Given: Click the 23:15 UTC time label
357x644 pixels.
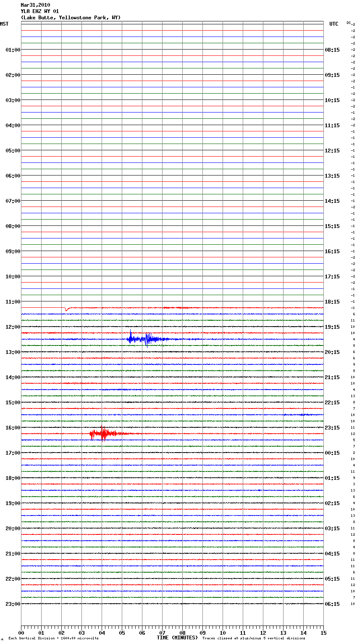Looking at the screenshot, I should point(332,427).
